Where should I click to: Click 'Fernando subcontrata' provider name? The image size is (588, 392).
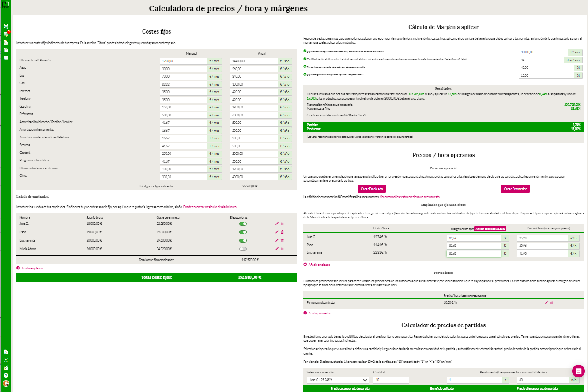321,302
